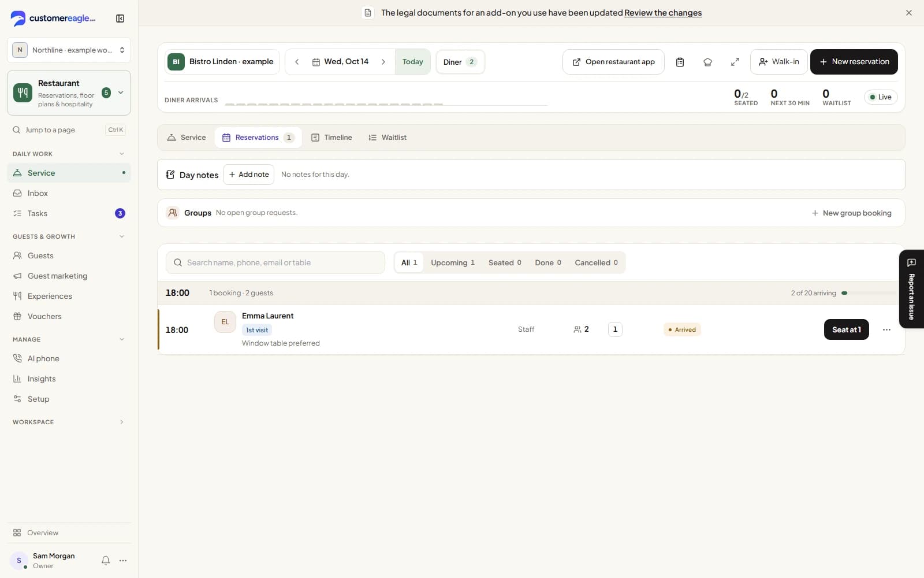Image resolution: width=924 pixels, height=578 pixels.
Task: Filter reservations by Cancelled
Action: pyautogui.click(x=596, y=262)
